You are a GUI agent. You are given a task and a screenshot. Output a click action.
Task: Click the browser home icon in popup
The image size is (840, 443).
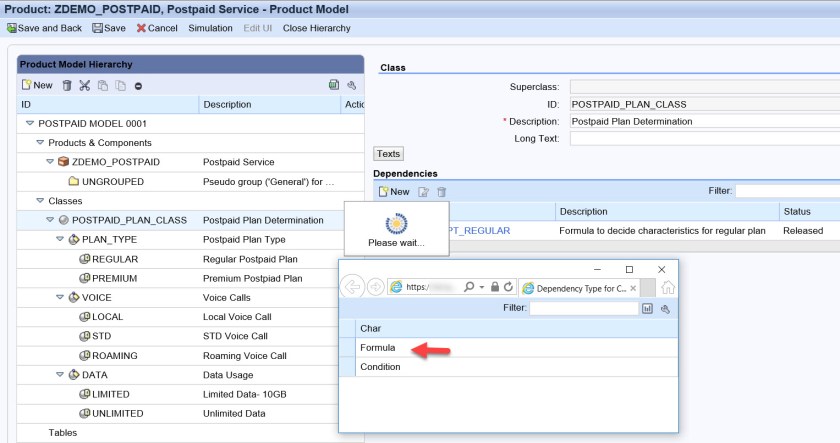(667, 287)
